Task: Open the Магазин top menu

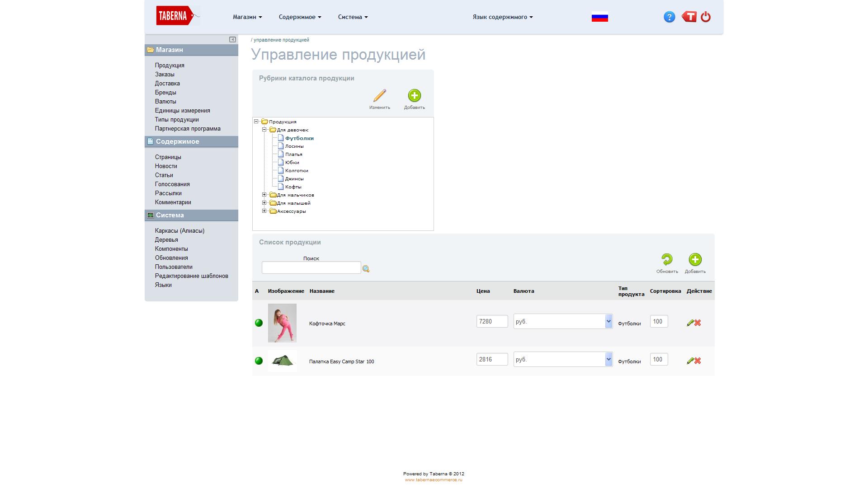Action: 247,17
